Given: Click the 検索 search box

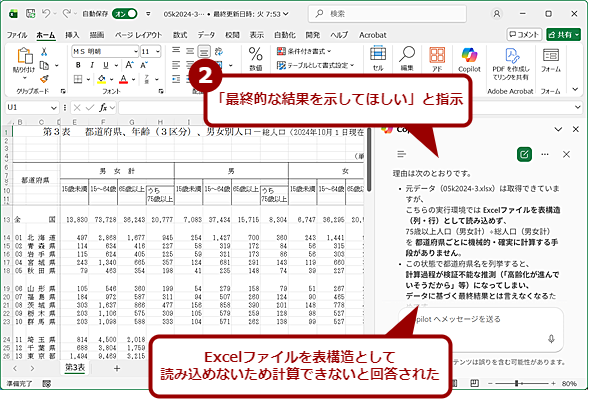Looking at the screenshot, I should pyautogui.click(x=387, y=14).
